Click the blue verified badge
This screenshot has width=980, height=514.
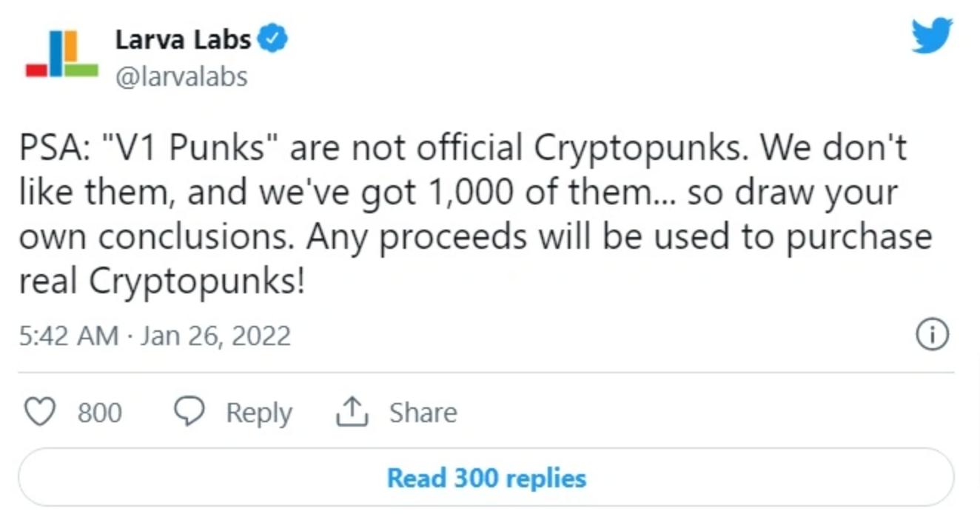275,39
